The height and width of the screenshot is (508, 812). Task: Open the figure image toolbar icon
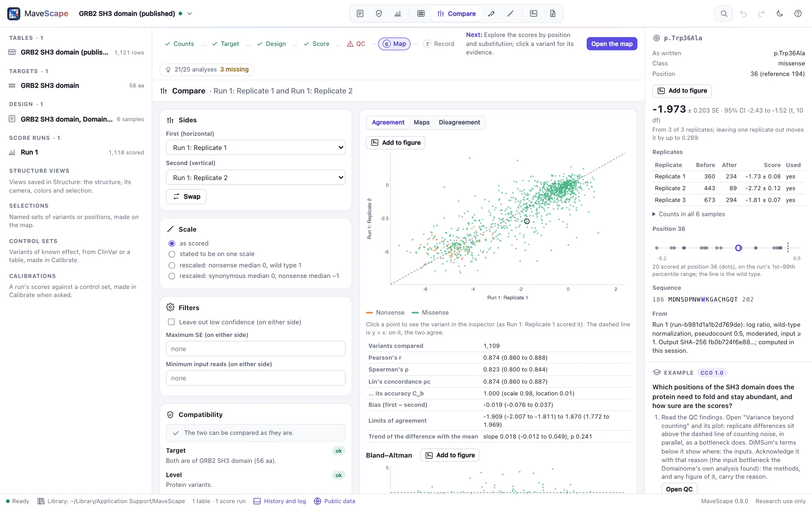[533, 13]
